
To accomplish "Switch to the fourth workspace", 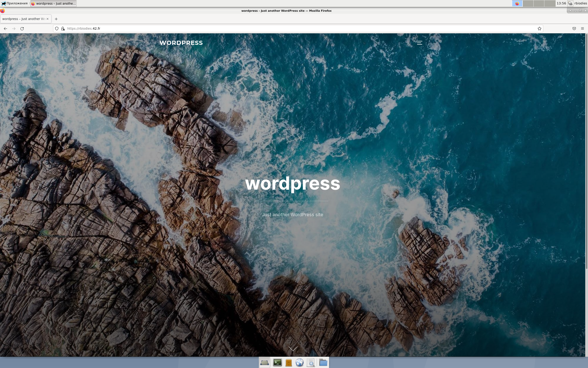I will click(x=550, y=3).
